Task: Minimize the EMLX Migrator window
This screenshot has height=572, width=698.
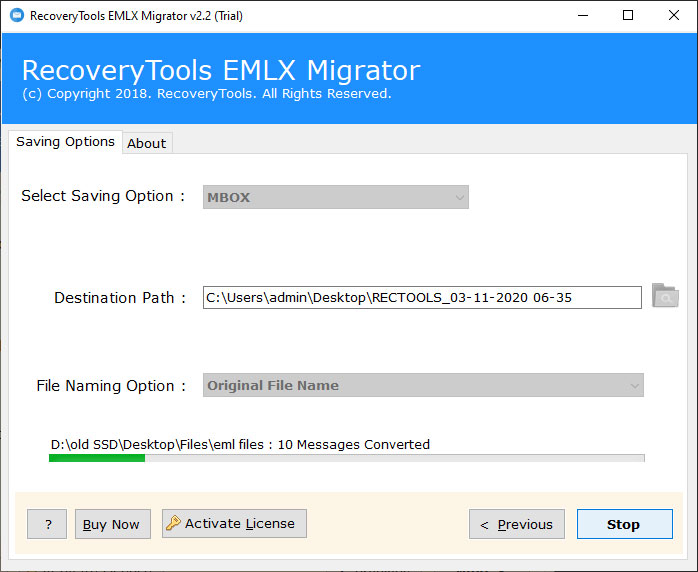Action: [x=583, y=16]
